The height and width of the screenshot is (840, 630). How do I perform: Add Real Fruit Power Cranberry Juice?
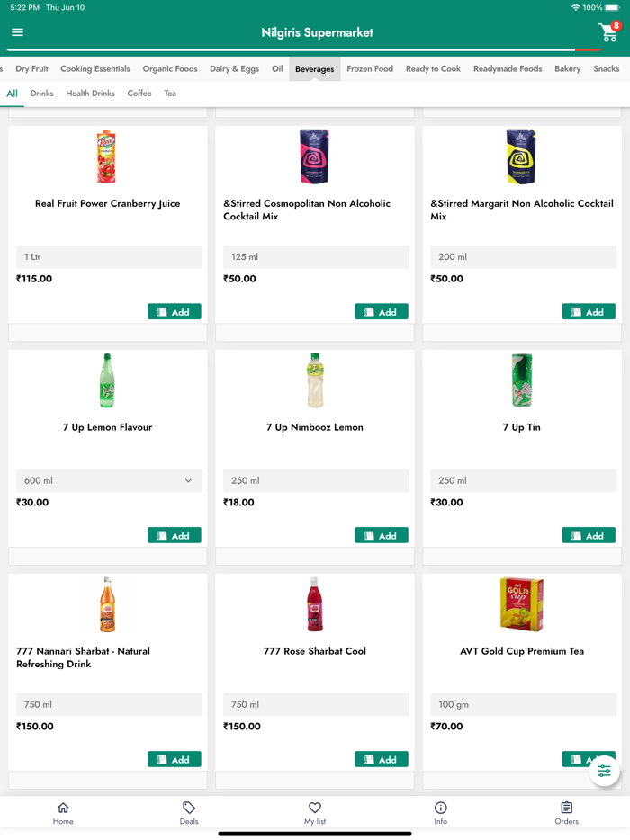[175, 312]
